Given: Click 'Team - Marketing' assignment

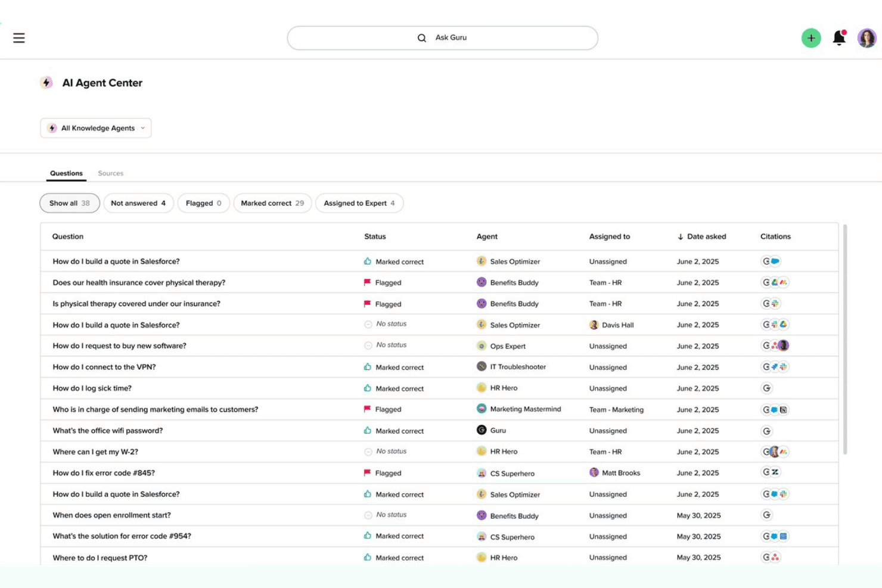Looking at the screenshot, I should click(616, 410).
